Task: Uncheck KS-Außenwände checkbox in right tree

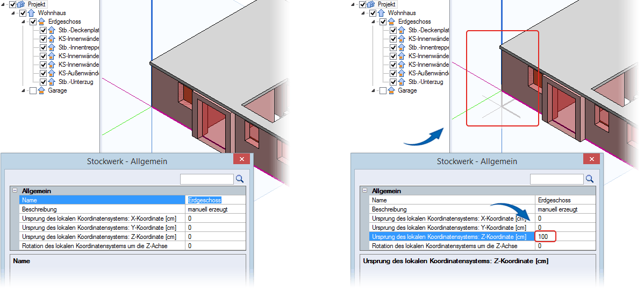Action: pos(393,73)
